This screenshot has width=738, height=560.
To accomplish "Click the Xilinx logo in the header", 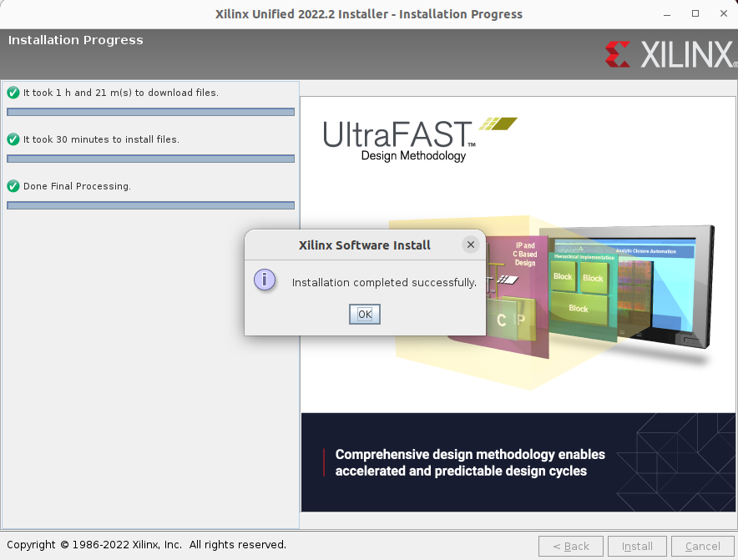I will click(670, 54).
